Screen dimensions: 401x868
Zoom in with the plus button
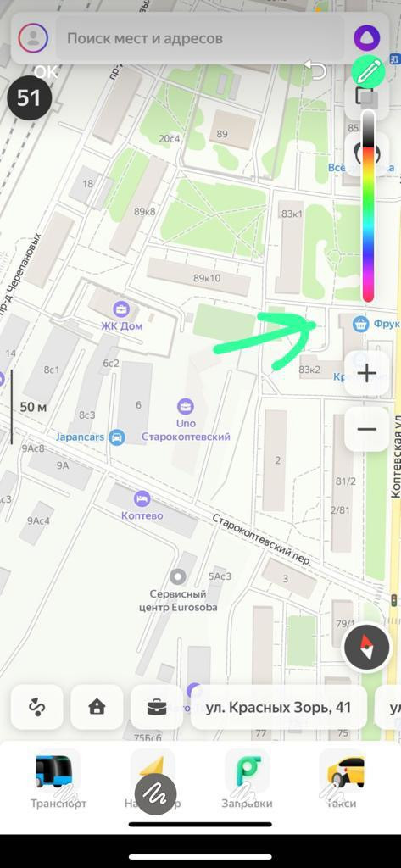pos(366,374)
